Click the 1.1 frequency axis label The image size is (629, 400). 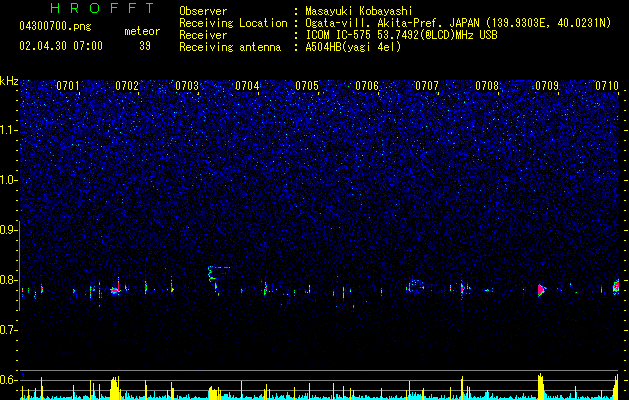(x=9, y=130)
